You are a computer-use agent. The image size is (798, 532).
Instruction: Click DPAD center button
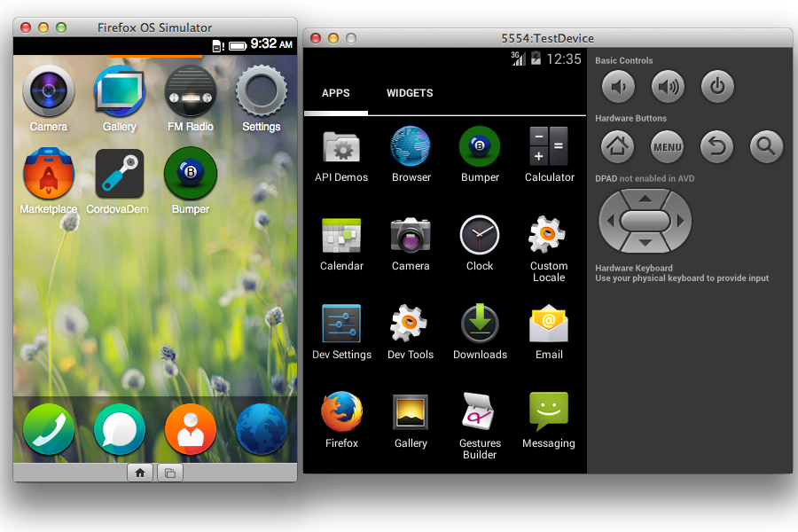pyautogui.click(x=645, y=221)
